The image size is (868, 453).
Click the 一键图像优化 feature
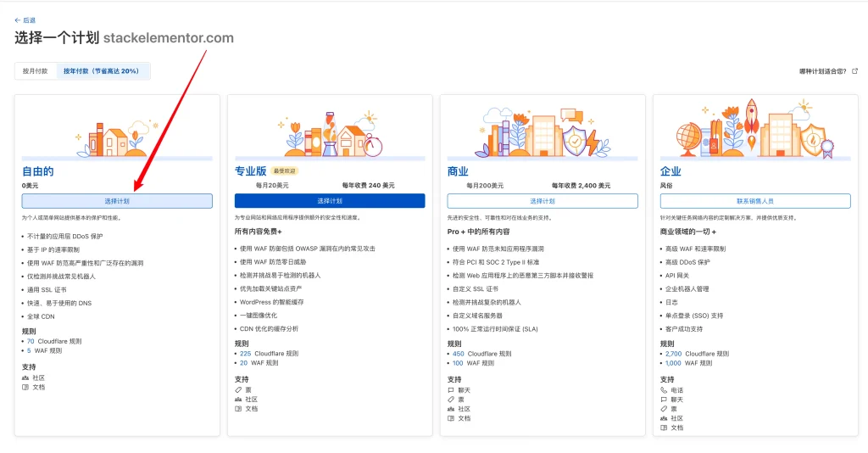click(259, 315)
